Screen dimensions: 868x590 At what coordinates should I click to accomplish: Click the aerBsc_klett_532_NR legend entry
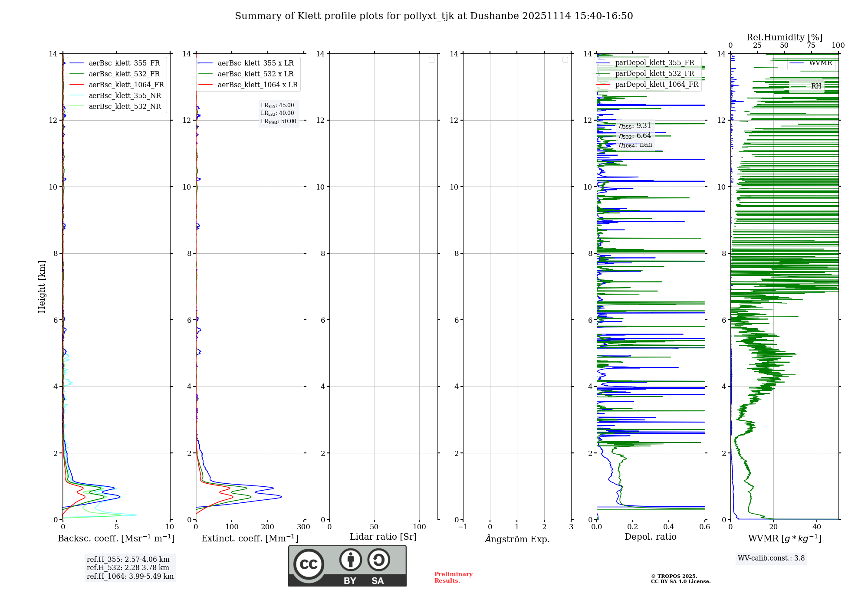click(125, 107)
